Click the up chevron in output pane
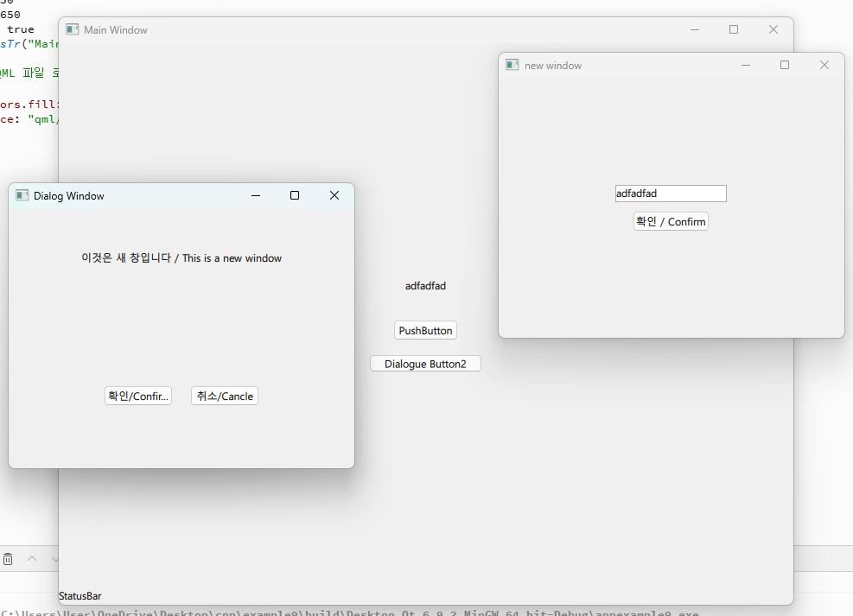 (32, 559)
